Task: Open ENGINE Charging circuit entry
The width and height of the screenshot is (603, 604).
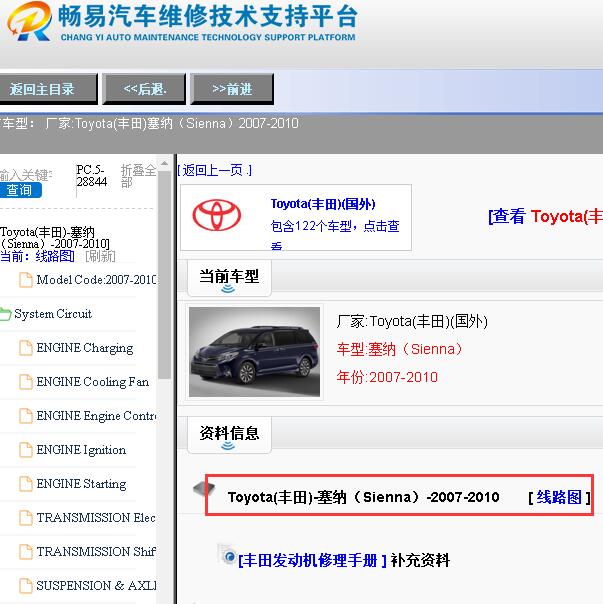Action: pyautogui.click(x=85, y=348)
